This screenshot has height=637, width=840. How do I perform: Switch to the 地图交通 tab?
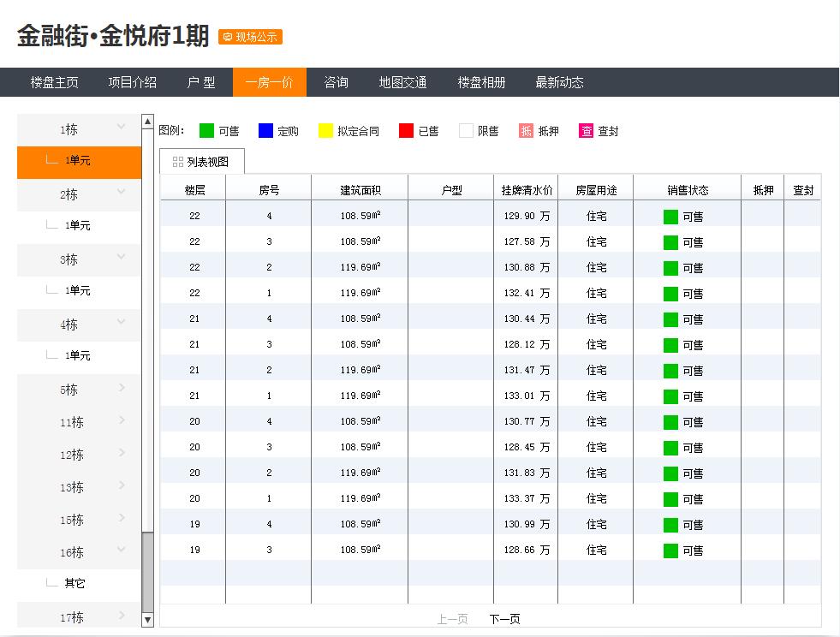[x=402, y=82]
